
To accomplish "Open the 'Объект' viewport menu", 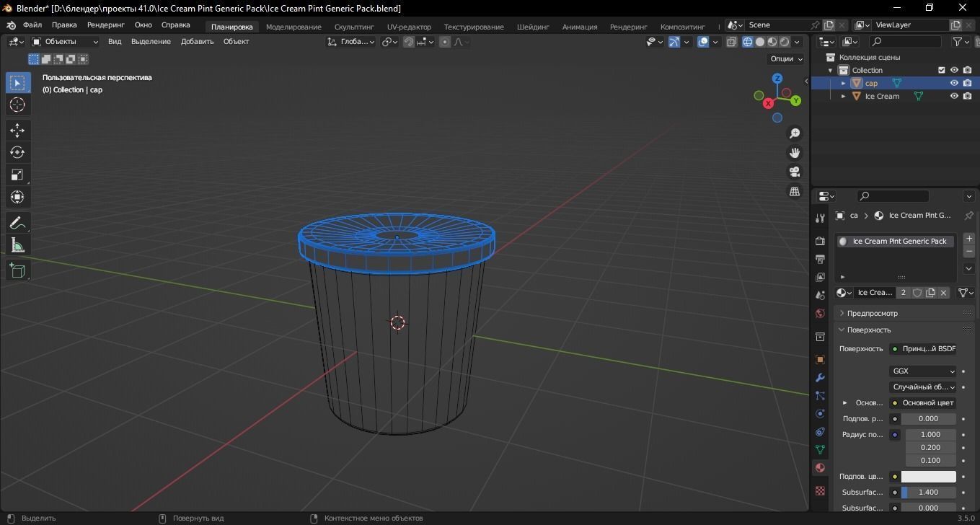I will pos(236,42).
